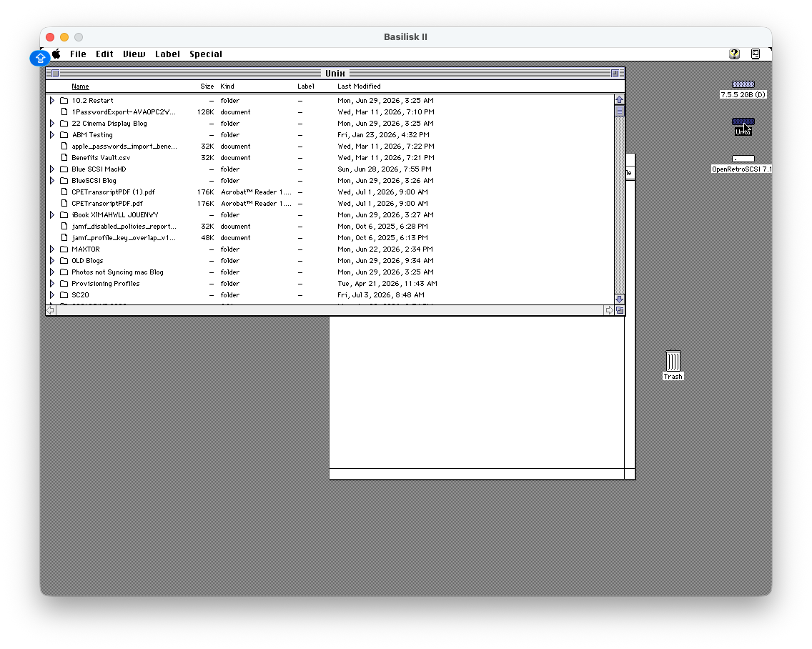Select the CPETranscriptPDF.pdf file icon

(x=64, y=204)
